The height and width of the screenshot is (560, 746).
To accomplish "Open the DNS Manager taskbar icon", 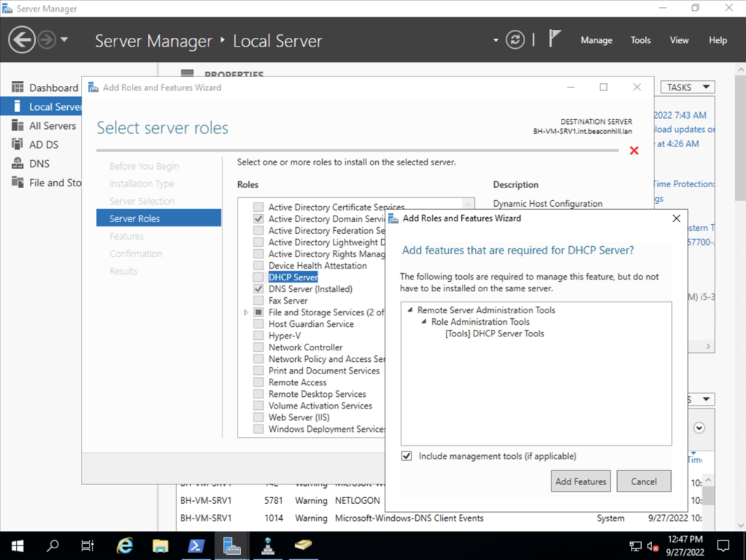I will [x=267, y=545].
